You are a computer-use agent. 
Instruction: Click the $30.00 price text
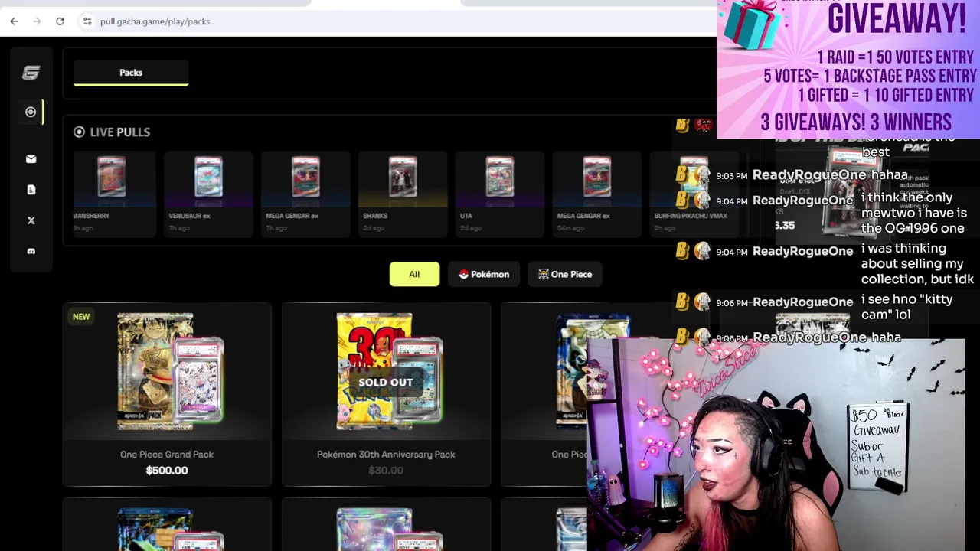click(x=386, y=470)
